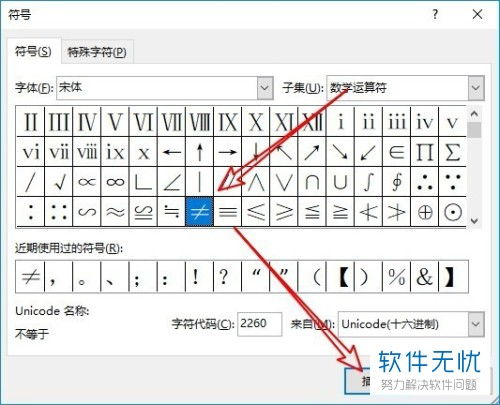Pick recently used 】 bracket symbol
This screenshot has width=500, height=405.
click(453, 277)
